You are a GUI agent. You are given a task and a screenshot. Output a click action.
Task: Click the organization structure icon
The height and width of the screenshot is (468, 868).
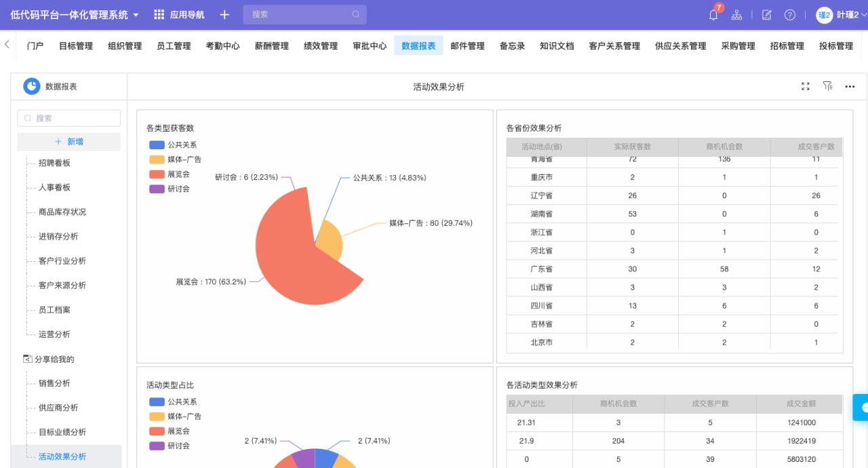pyautogui.click(x=736, y=15)
